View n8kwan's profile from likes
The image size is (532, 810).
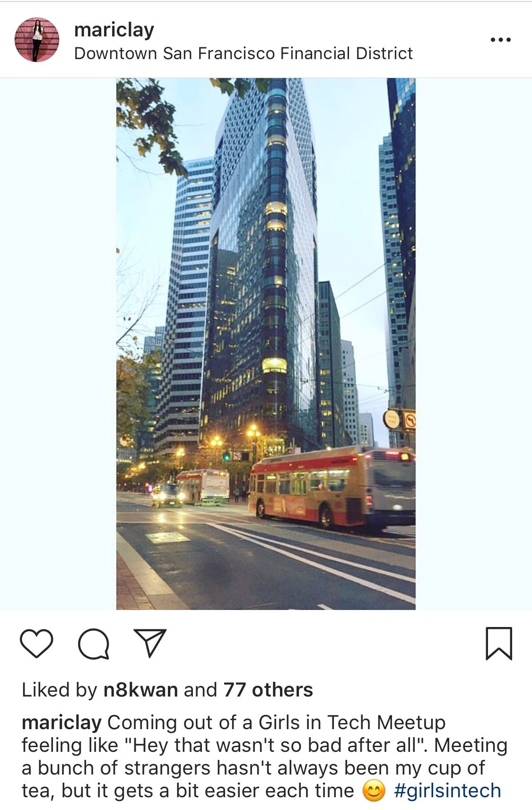click(140, 690)
